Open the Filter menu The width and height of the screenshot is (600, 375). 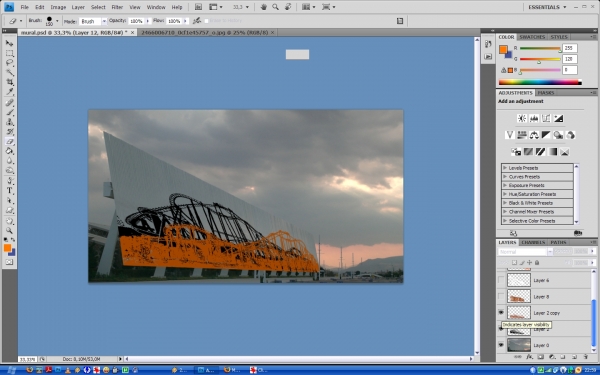tap(117, 7)
